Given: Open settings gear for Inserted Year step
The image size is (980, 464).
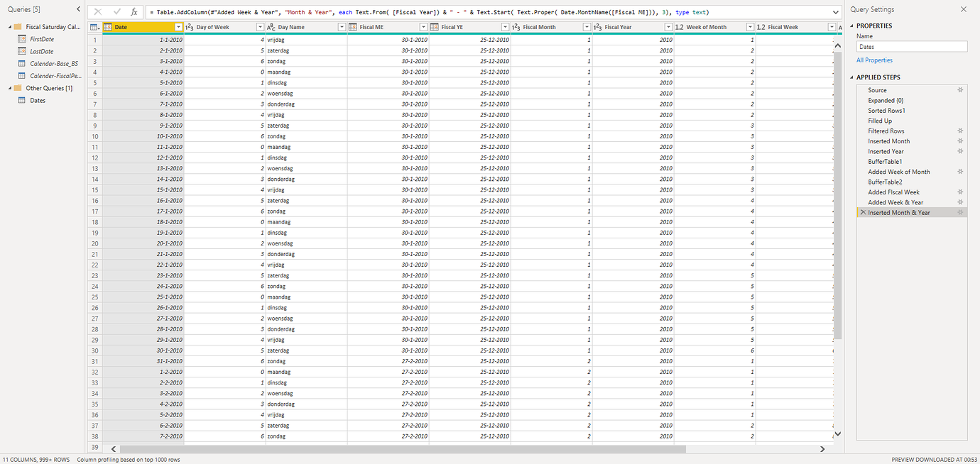Looking at the screenshot, I should [960, 151].
